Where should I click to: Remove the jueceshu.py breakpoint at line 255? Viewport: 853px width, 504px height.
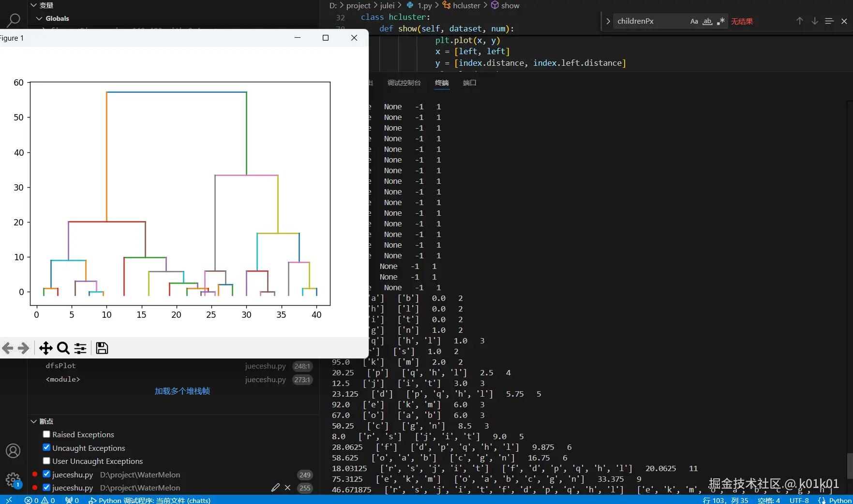pos(288,488)
